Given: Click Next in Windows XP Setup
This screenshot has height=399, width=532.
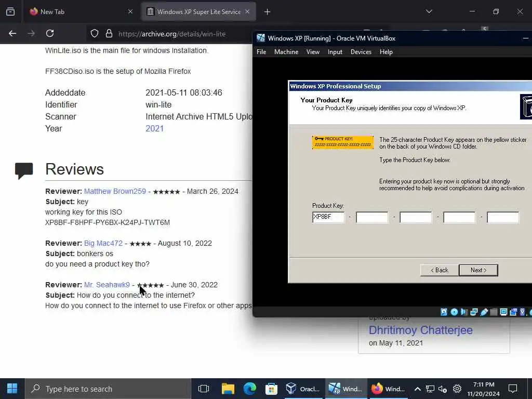Looking at the screenshot, I should click(478, 270).
